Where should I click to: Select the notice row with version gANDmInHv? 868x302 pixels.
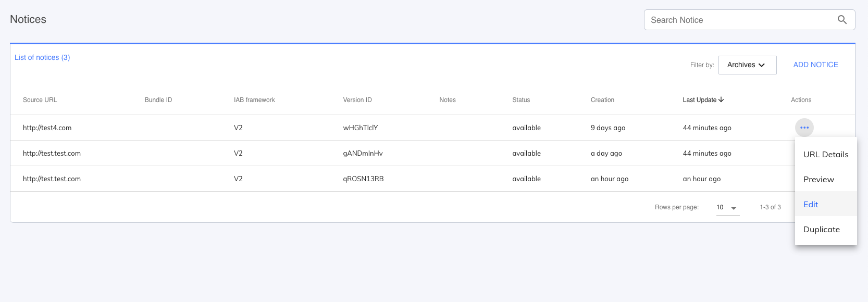[363, 154]
